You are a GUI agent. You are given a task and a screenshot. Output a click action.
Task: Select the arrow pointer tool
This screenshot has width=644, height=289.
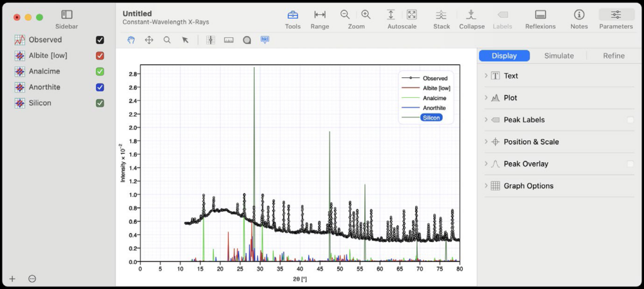pos(185,40)
